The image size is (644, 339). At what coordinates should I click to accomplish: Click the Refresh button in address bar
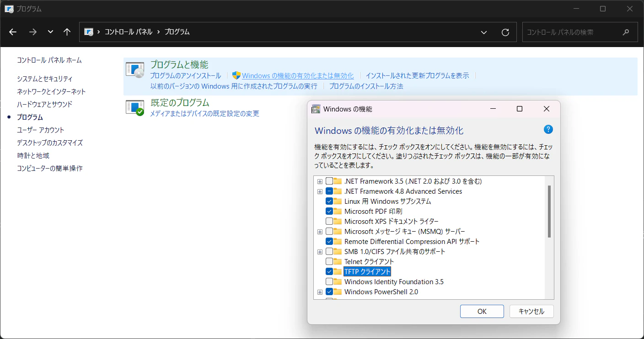pyautogui.click(x=505, y=32)
